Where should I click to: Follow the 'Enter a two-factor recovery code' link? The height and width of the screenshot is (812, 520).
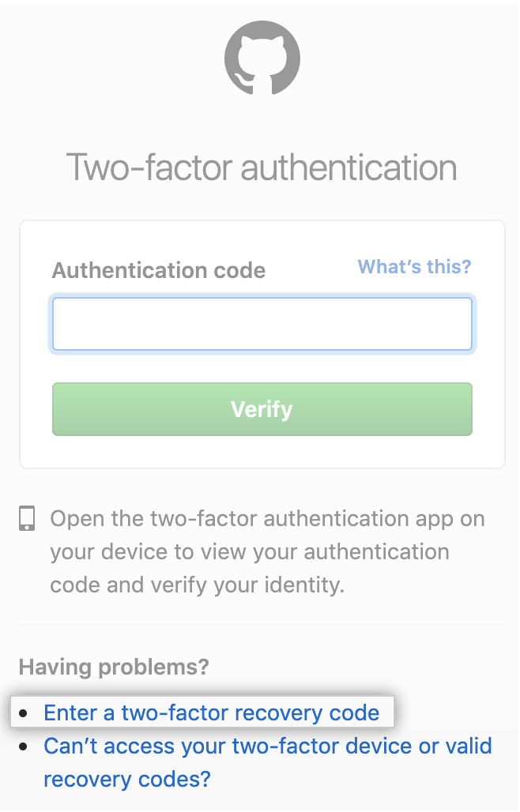tap(212, 712)
